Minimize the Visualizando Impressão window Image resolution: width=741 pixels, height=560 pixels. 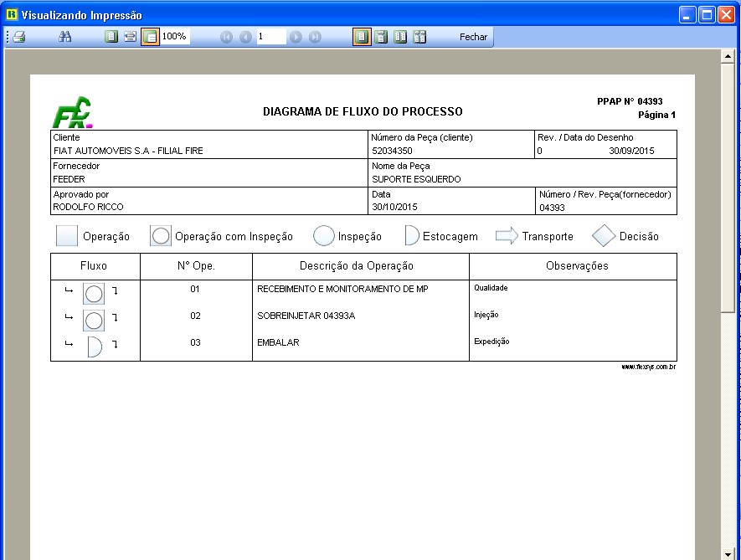[687, 15]
